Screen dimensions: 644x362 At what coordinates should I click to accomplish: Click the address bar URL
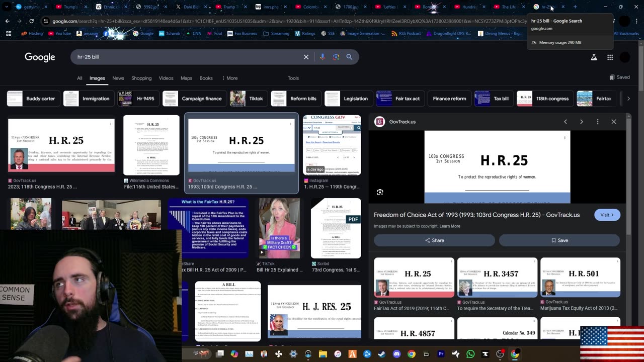coord(287,21)
